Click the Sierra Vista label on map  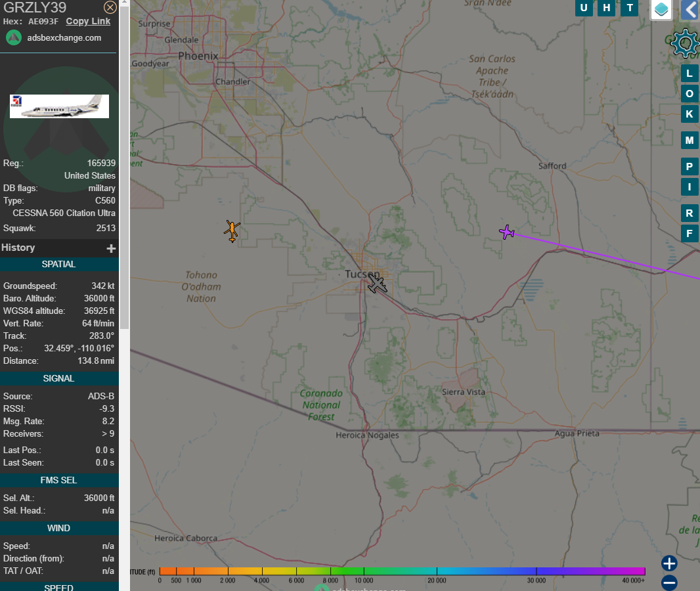click(x=464, y=392)
